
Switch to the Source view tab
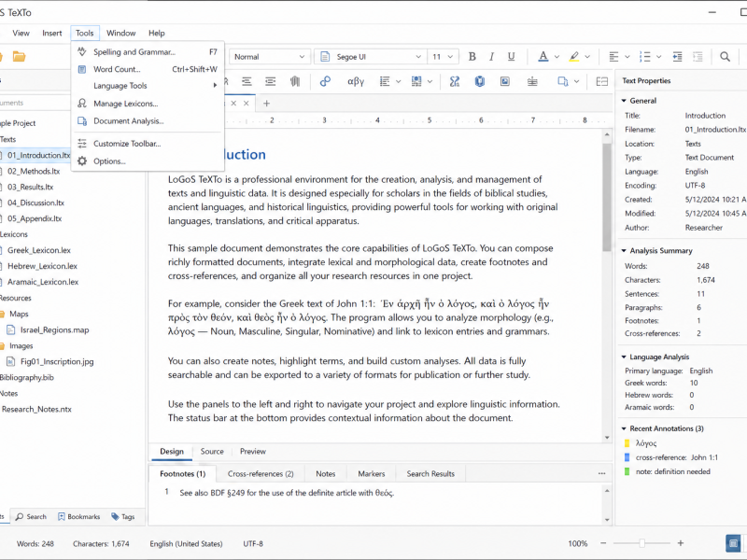coord(212,452)
